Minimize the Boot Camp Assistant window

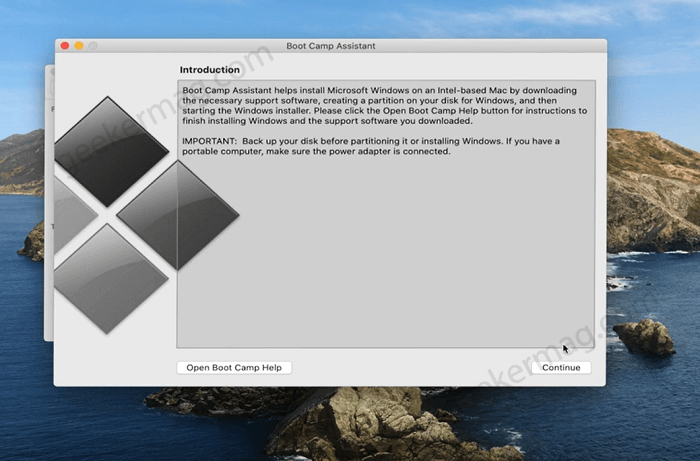tap(79, 46)
